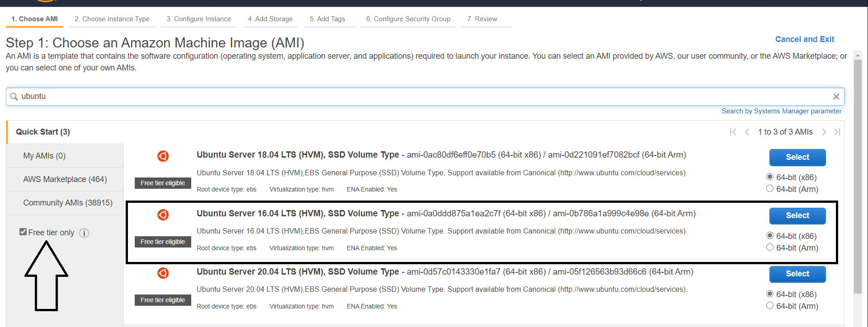Go to 4. Add Storage tab

270,19
